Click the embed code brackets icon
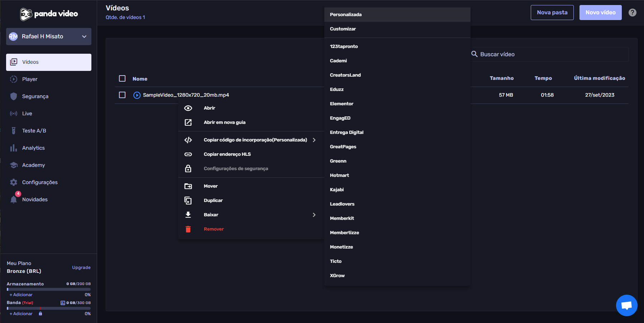644x323 pixels. coord(188,140)
